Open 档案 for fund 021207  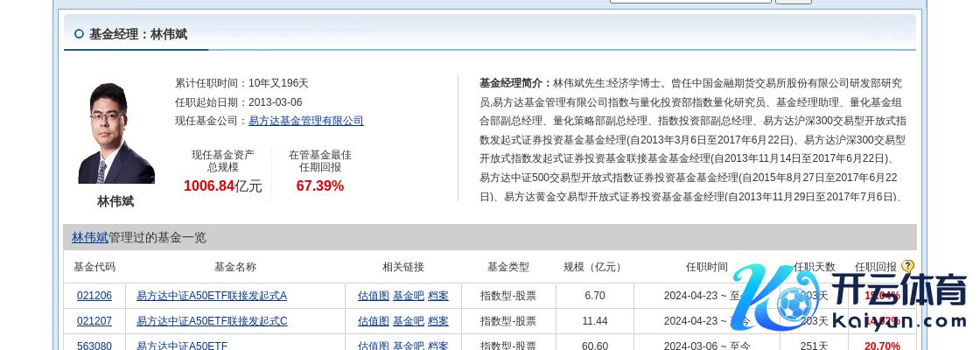[438, 321]
